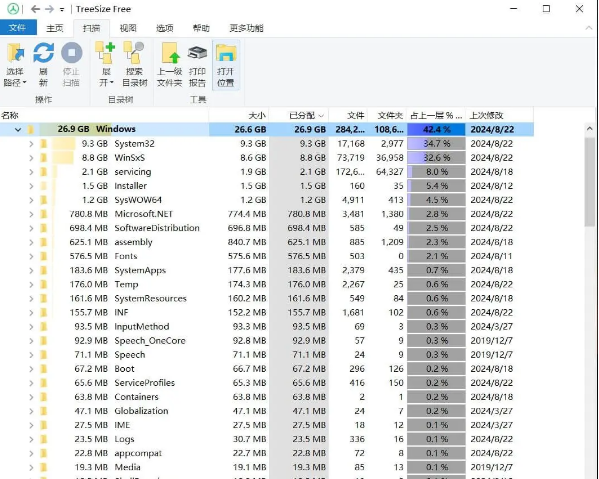The image size is (599, 479).
Task: Sort by the 上次修改 (Last modified) column header
Action: (500, 115)
